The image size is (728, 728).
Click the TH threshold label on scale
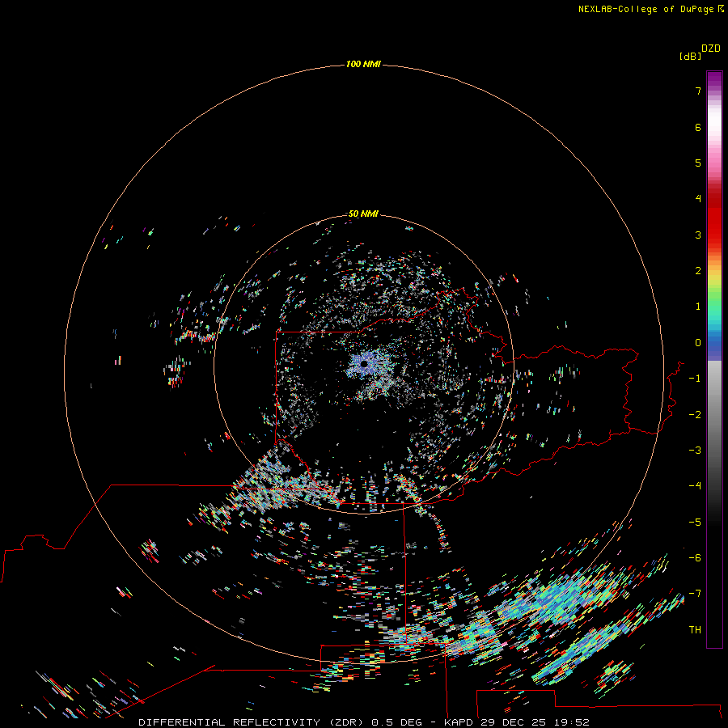695,630
